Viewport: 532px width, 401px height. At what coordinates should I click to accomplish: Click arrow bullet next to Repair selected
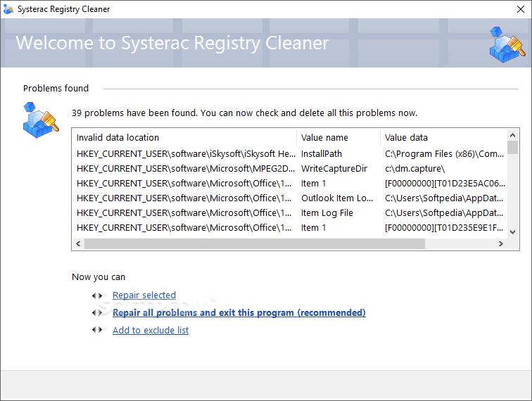pyautogui.click(x=97, y=295)
